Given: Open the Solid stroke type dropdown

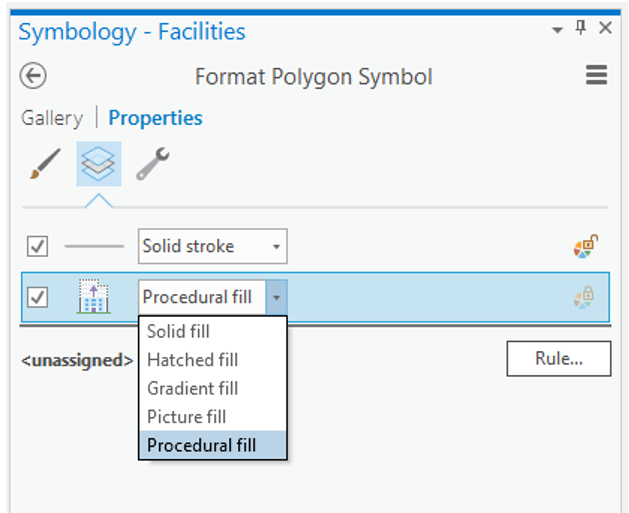Looking at the screenshot, I should [212, 246].
